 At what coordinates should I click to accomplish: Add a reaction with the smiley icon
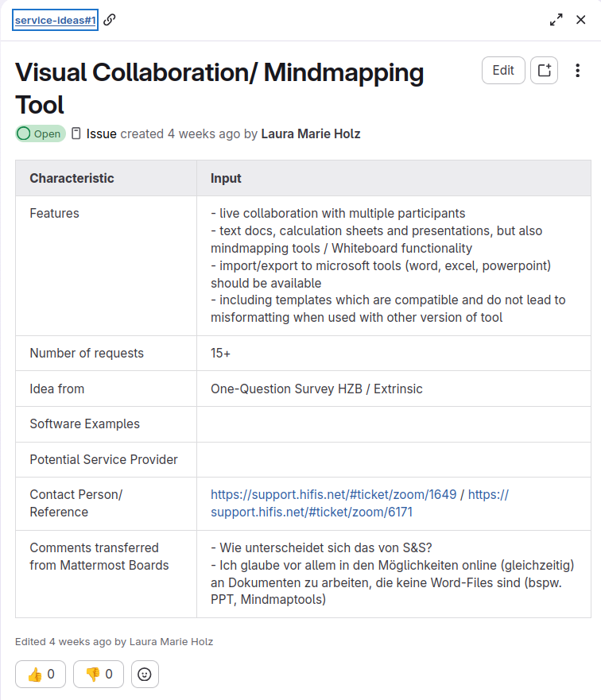point(145,674)
